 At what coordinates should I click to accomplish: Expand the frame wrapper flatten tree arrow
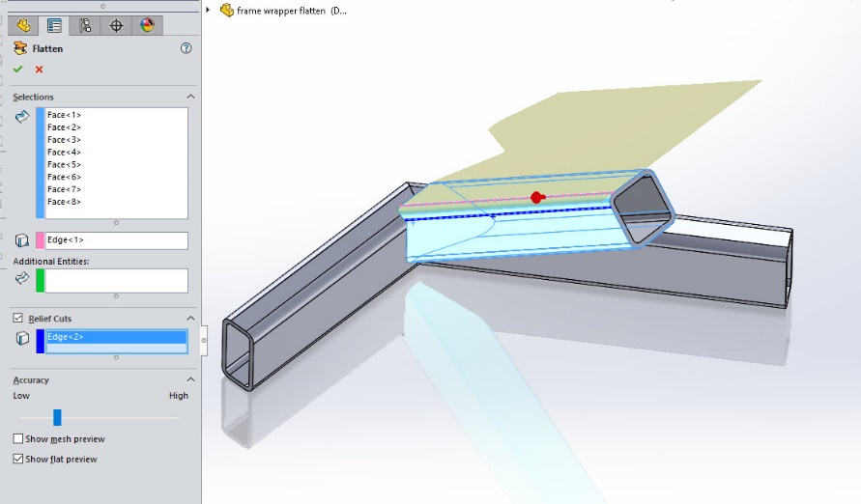tap(208, 10)
